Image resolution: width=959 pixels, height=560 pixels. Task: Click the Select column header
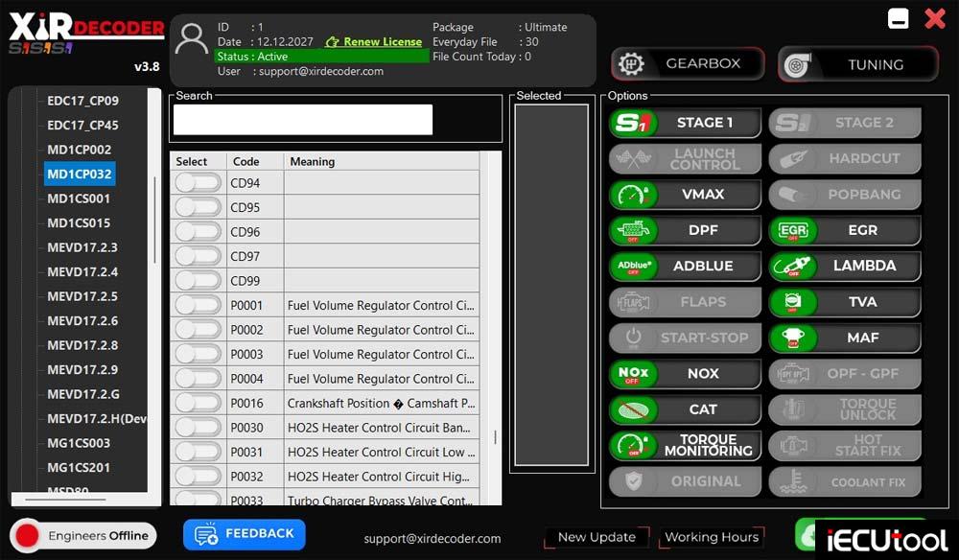click(x=192, y=161)
